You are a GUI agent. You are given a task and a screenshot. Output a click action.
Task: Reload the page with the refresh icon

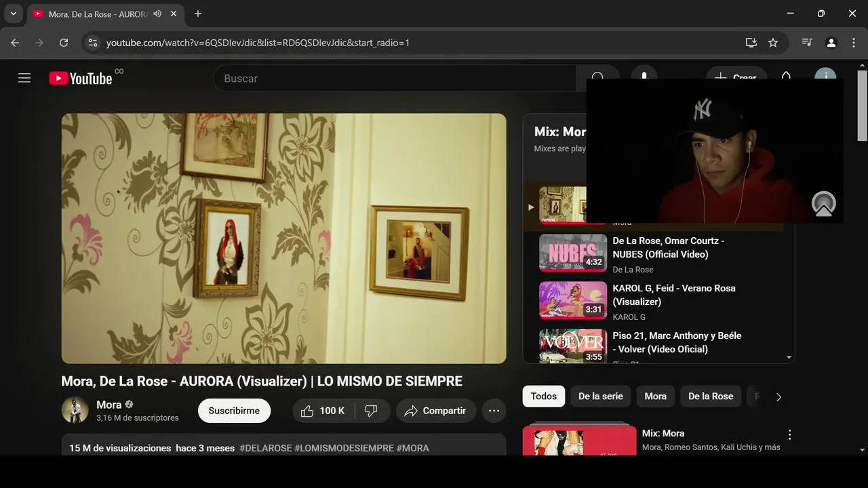64,43
